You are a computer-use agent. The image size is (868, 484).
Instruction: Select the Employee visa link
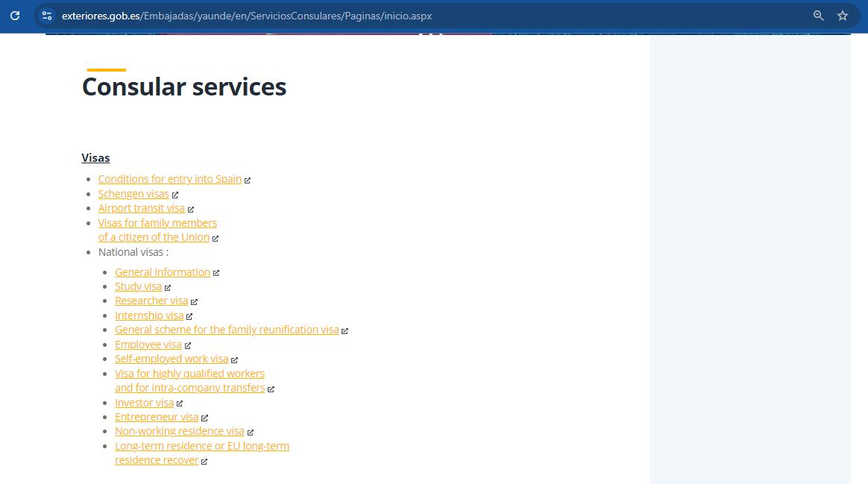[148, 345]
